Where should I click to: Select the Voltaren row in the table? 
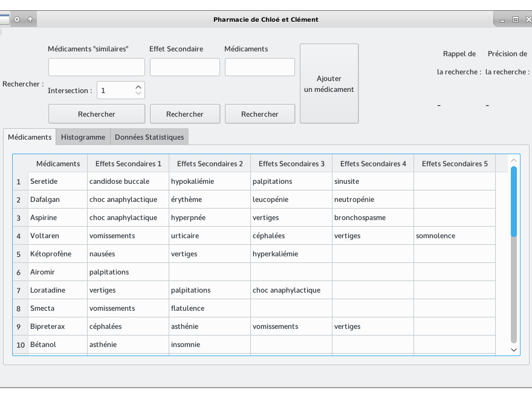click(57, 236)
